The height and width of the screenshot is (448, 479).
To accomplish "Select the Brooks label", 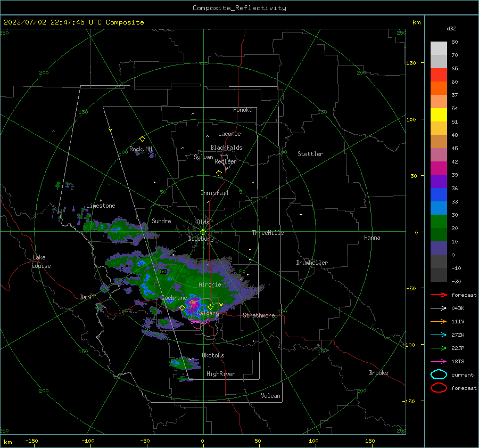I will [x=378, y=373].
